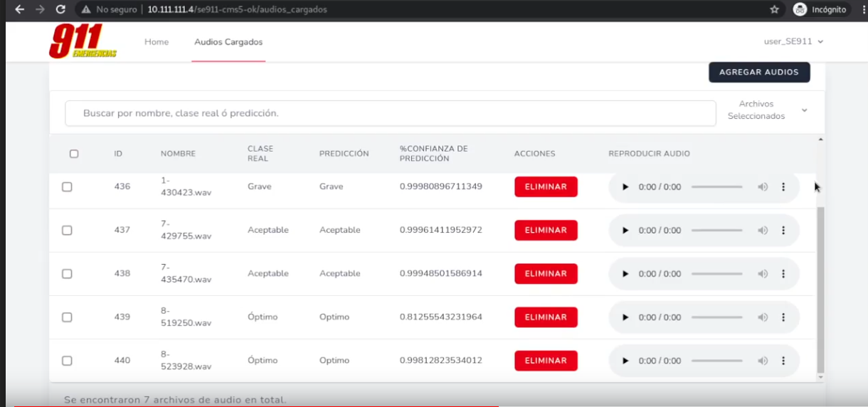Image resolution: width=868 pixels, height=407 pixels.
Task: Delete audio 439 with Eliminar button
Action: pyautogui.click(x=546, y=317)
